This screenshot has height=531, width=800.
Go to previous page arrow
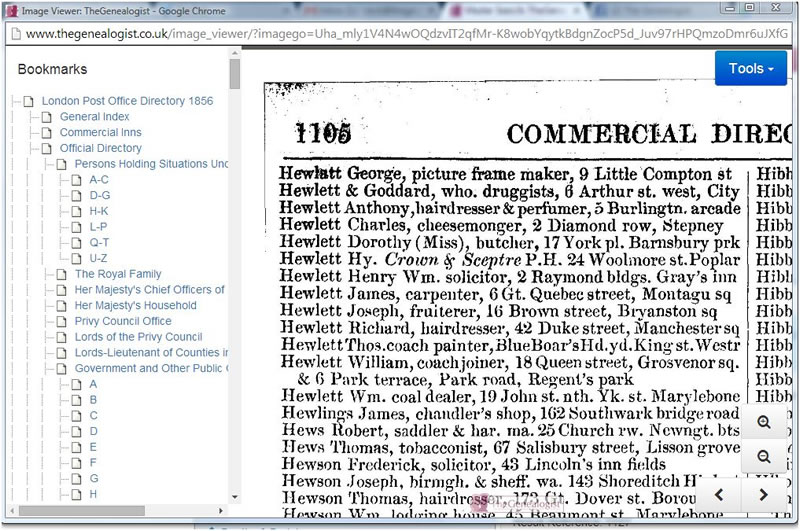click(719, 494)
